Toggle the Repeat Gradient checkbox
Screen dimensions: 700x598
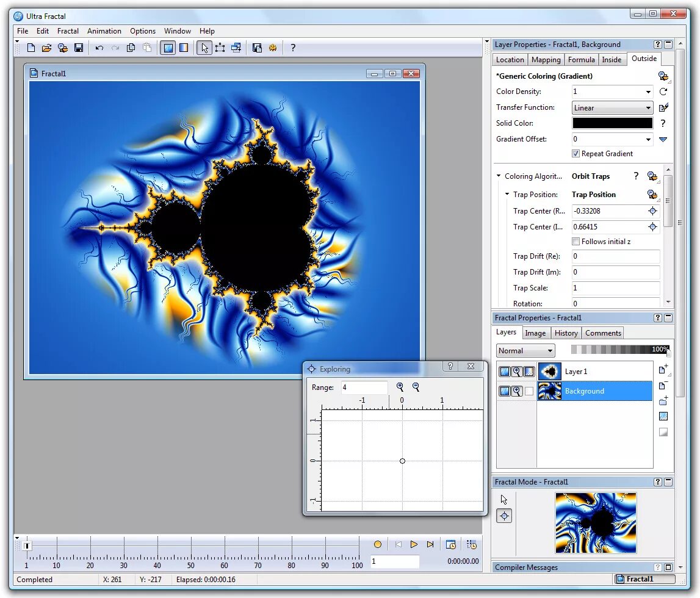coord(576,154)
